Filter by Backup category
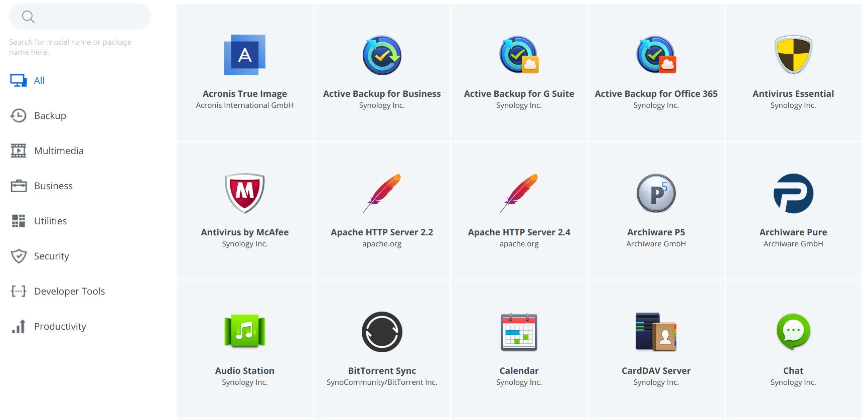 tap(50, 115)
